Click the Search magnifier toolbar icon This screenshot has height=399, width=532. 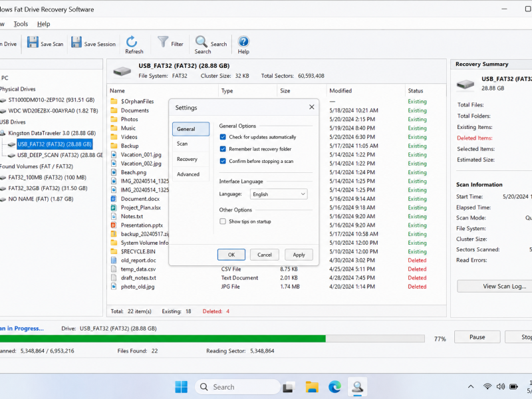pos(201,41)
